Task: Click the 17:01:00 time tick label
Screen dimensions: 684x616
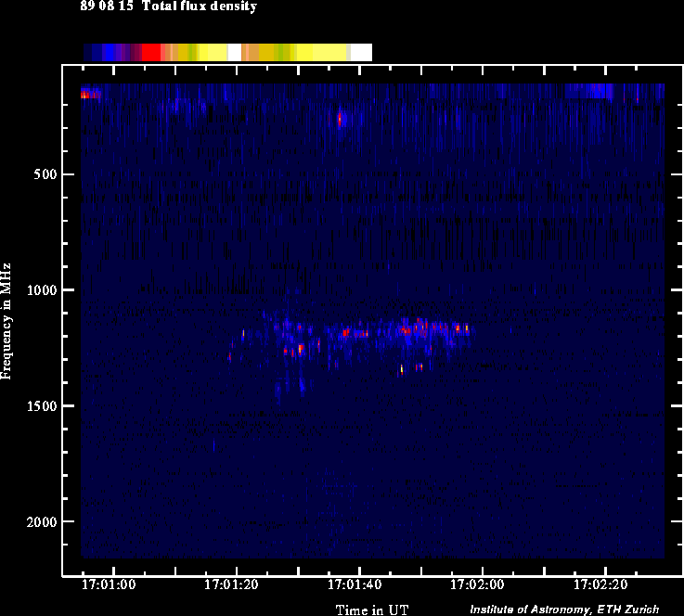Action: point(109,584)
